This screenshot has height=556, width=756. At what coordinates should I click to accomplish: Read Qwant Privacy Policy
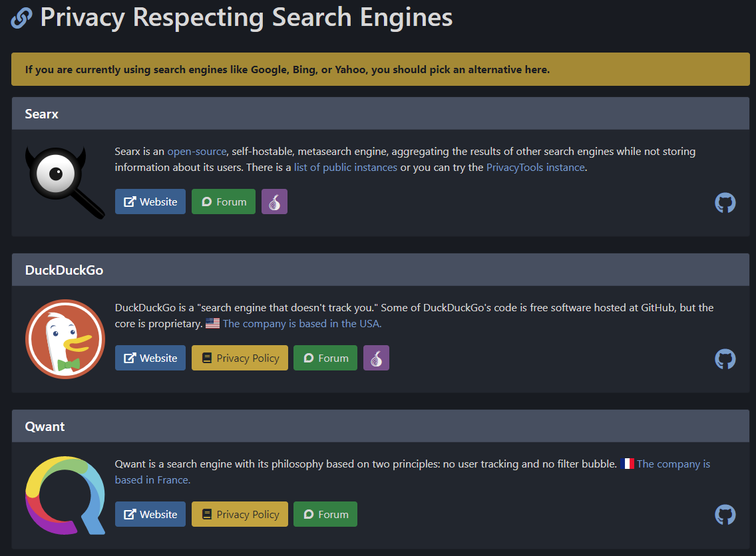pos(240,514)
